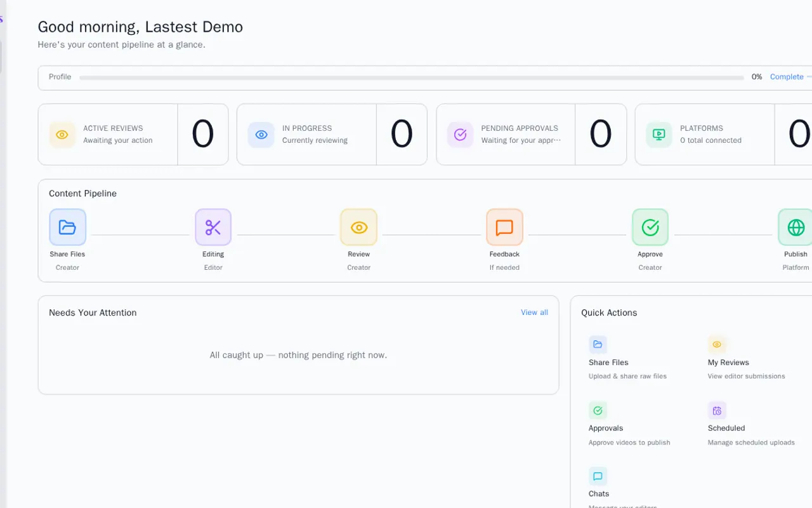Click the Pending Approvals count of 0
The height and width of the screenshot is (508, 812).
601,135
